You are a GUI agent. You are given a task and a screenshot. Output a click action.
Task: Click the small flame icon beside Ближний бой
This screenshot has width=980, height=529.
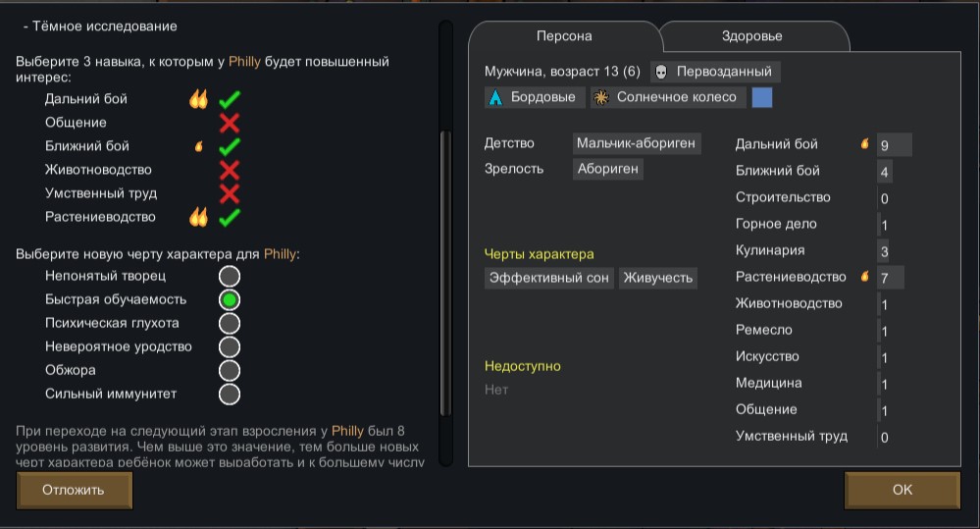click(199, 146)
